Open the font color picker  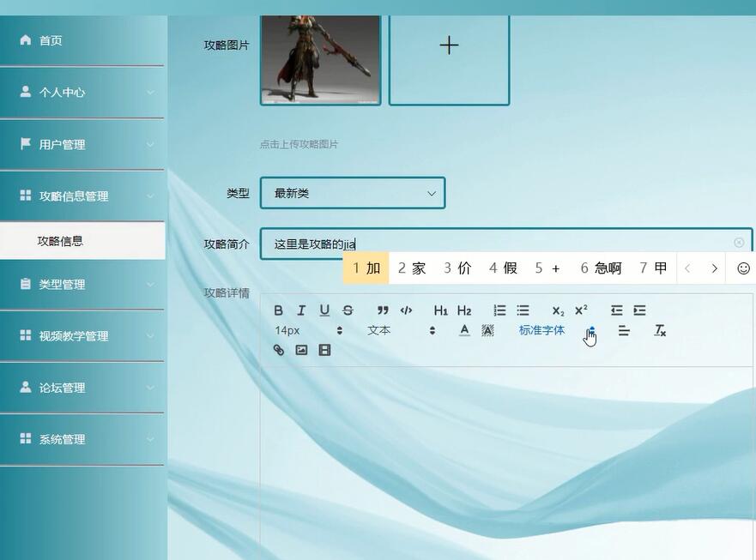[463, 329]
